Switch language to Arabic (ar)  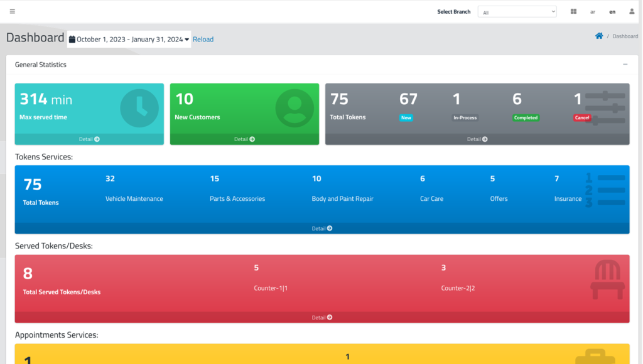593,12
